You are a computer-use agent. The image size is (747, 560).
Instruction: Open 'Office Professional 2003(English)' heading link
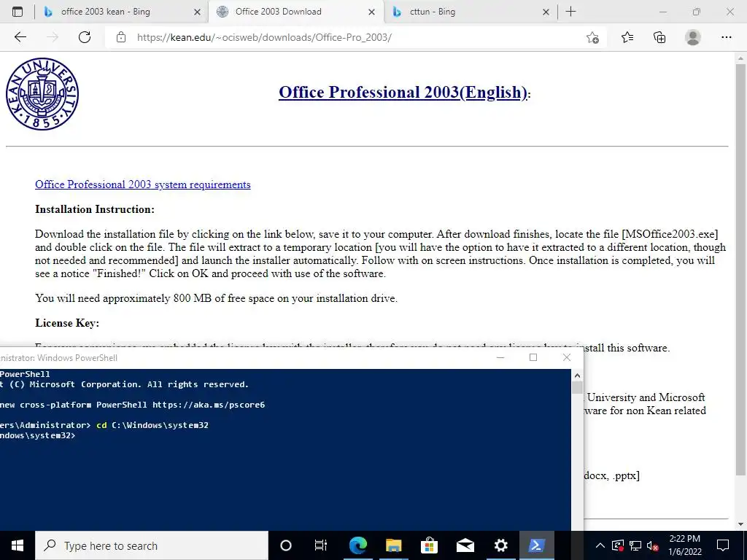(x=403, y=92)
